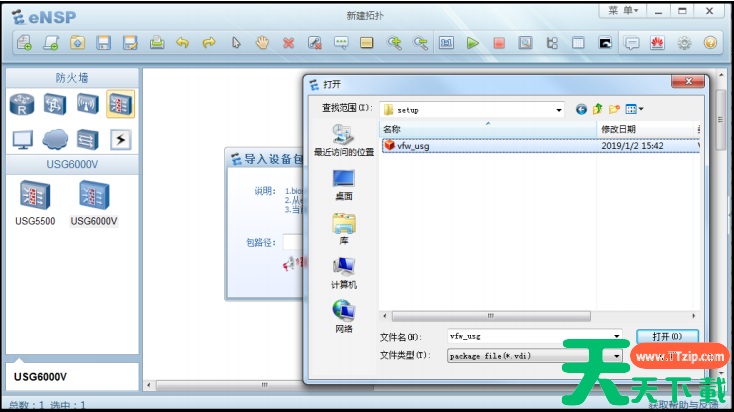
Task: Select the hand pan tool in toolbar
Action: pyautogui.click(x=263, y=43)
